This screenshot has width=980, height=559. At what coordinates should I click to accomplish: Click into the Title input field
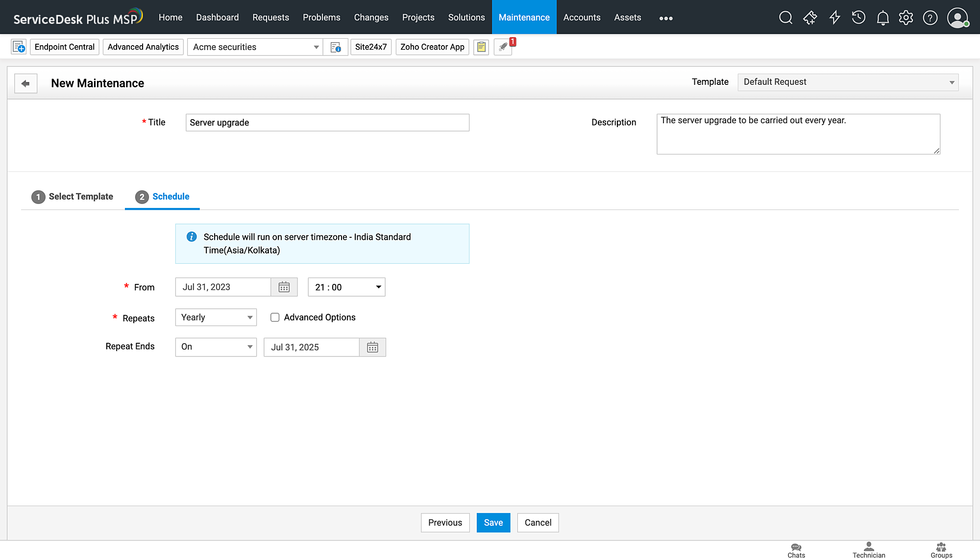(x=327, y=123)
